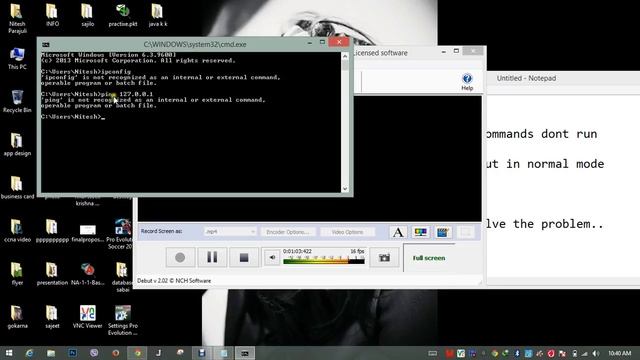Open the Windows Start button
Viewport: 640px width, 360px height.
point(9,353)
